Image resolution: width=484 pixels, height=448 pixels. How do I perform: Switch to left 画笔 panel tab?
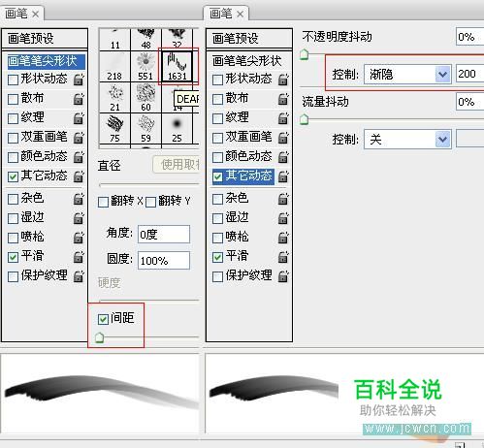16,14
